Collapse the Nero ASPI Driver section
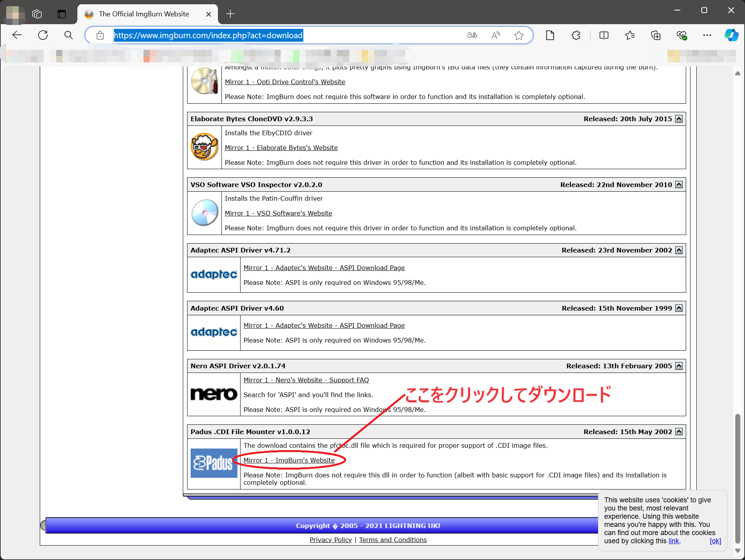745x560 pixels. click(679, 366)
